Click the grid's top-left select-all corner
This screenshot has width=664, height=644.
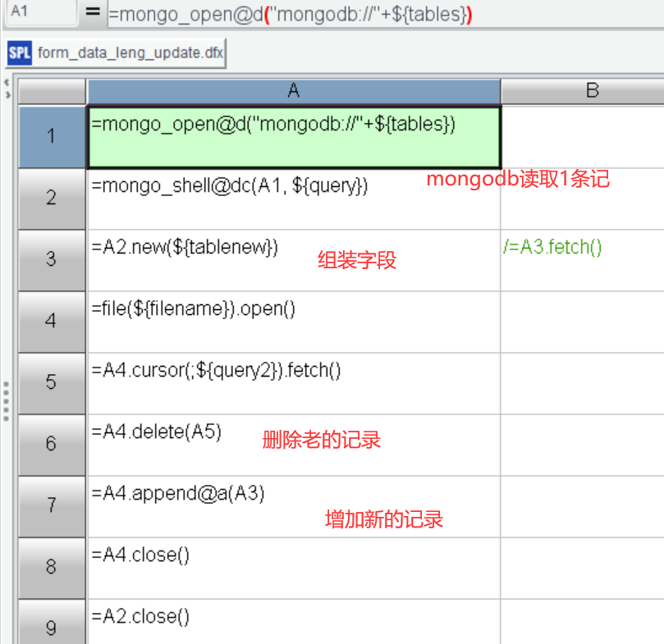click(52, 90)
